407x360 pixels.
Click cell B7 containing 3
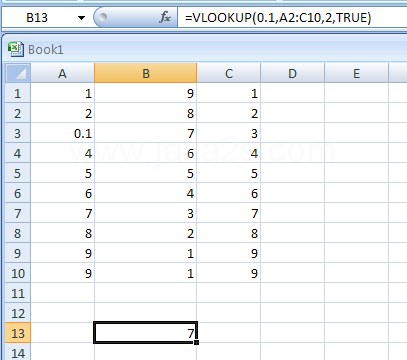pyautogui.click(x=146, y=213)
